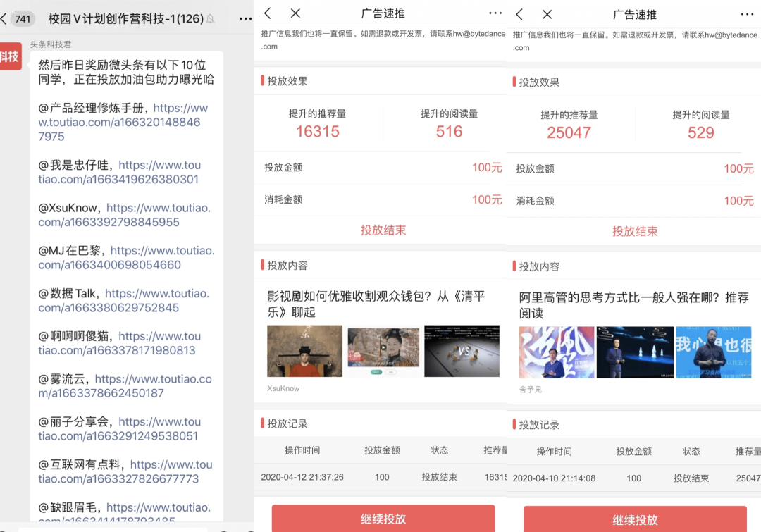Tap 投放记录 section heading in middle panel
Viewport: 761px width, 532px height.
click(287, 423)
